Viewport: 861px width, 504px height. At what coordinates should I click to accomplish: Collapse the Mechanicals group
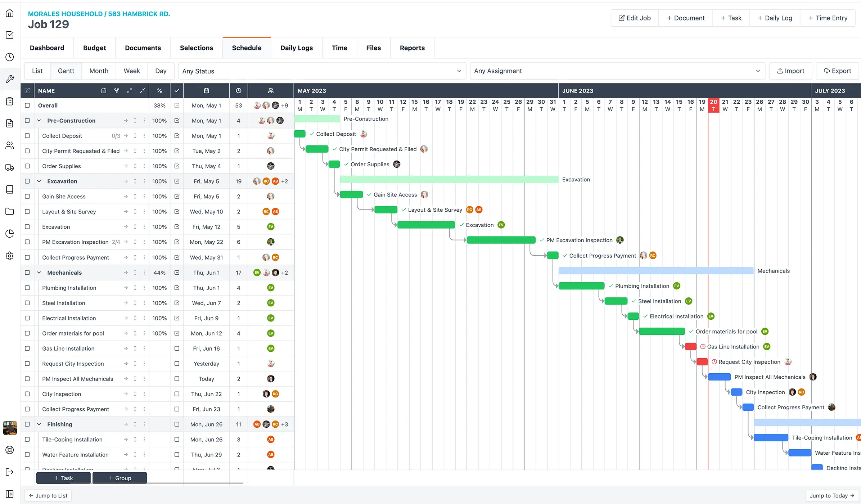point(39,273)
